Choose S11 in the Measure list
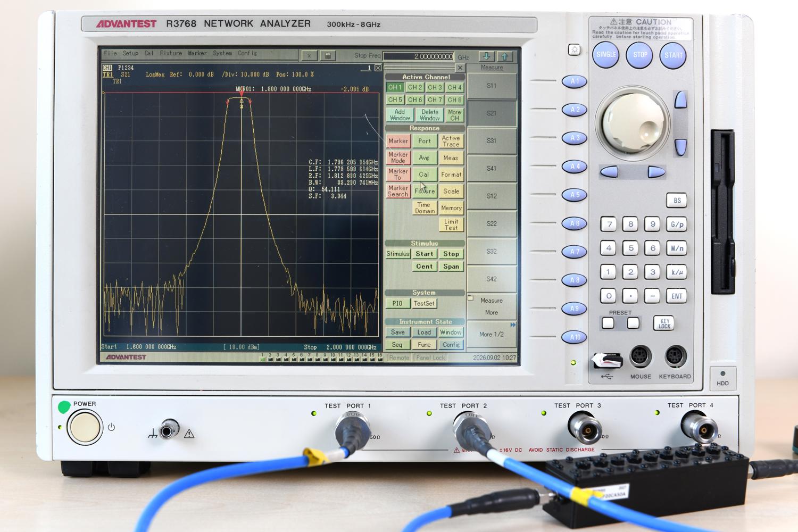This screenshot has width=798, height=532. [492, 86]
